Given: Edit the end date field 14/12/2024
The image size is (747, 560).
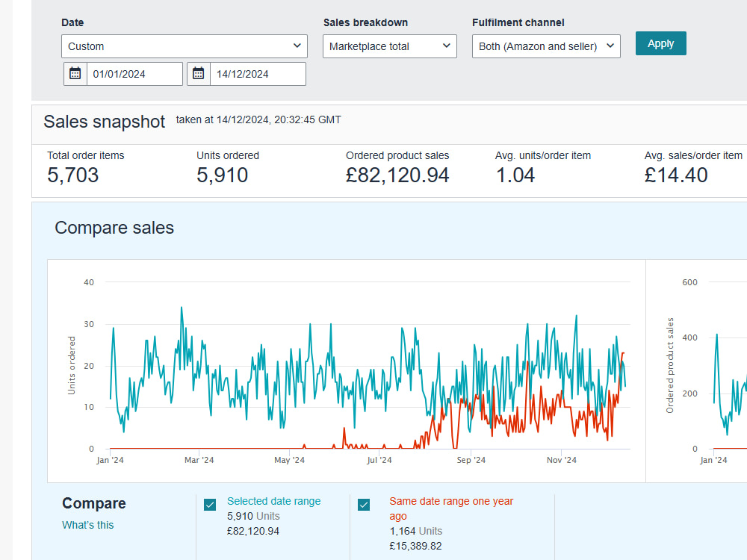Looking at the screenshot, I should [x=258, y=74].
